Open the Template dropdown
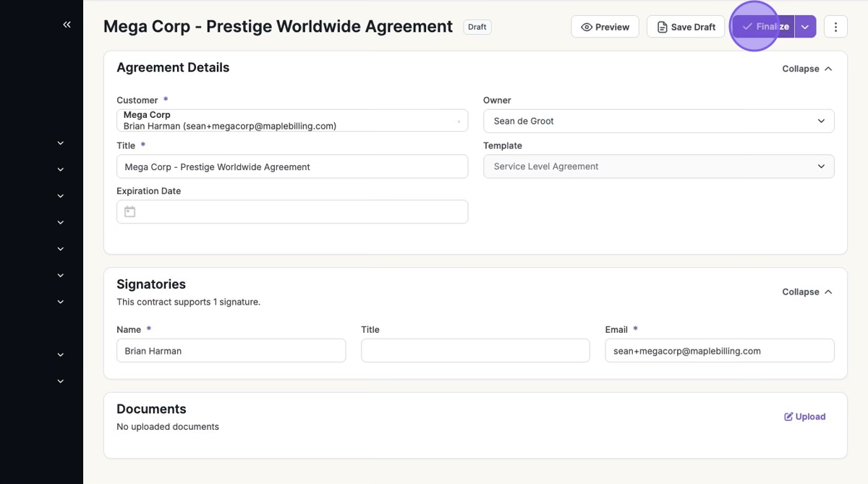 point(658,166)
